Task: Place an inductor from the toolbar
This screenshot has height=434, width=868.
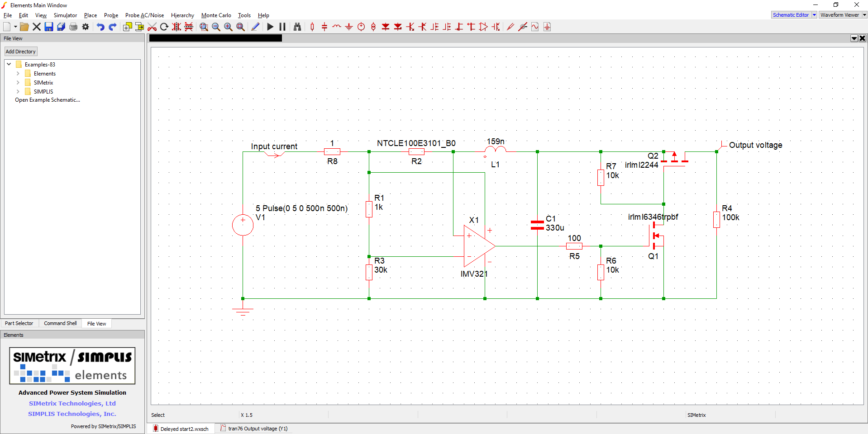Action: tap(337, 27)
